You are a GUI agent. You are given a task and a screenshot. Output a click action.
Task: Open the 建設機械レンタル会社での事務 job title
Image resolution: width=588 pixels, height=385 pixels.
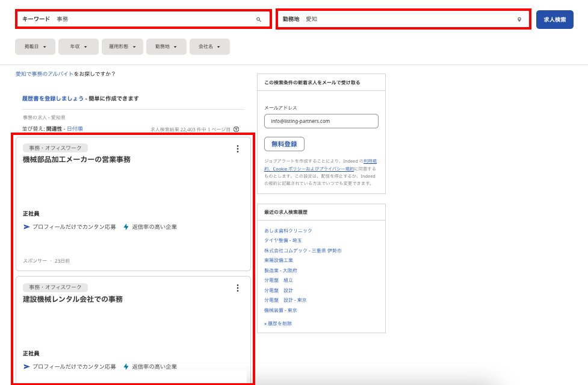73,299
